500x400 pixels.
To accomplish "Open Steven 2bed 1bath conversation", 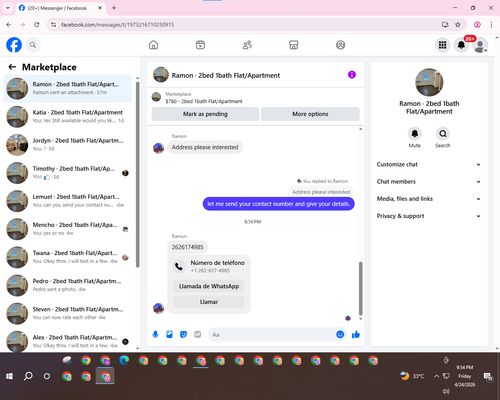I will tap(67, 313).
